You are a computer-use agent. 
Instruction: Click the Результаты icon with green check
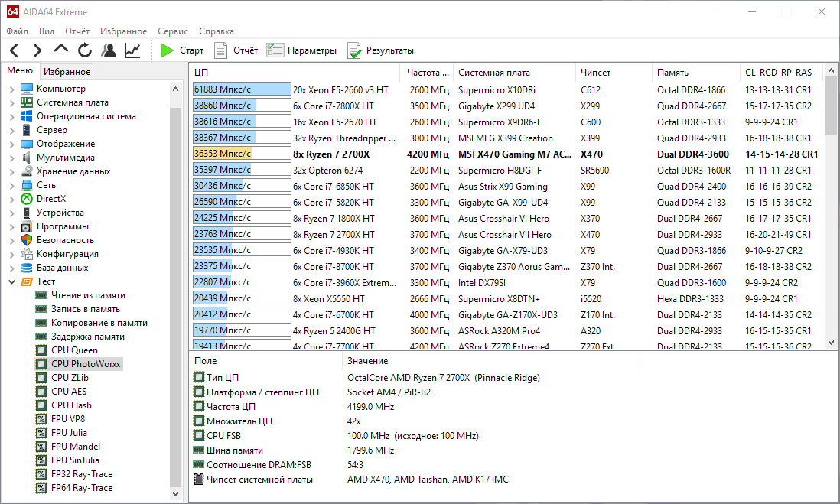(354, 51)
